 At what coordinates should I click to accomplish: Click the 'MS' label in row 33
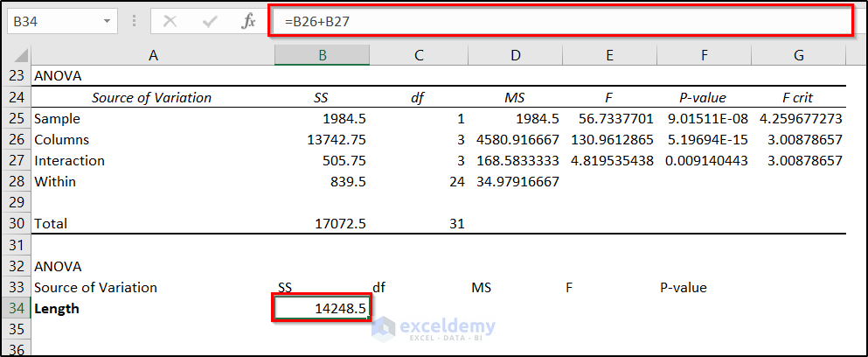pyautogui.click(x=481, y=287)
